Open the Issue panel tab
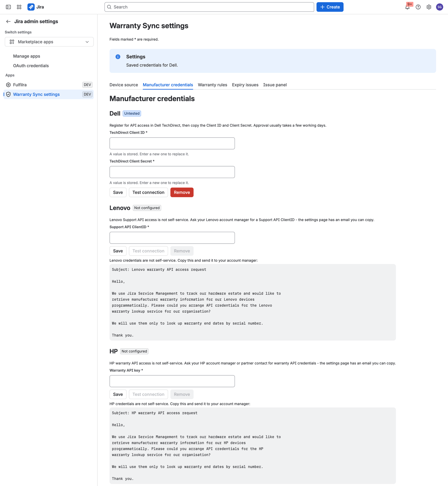448x486 pixels. [275, 85]
